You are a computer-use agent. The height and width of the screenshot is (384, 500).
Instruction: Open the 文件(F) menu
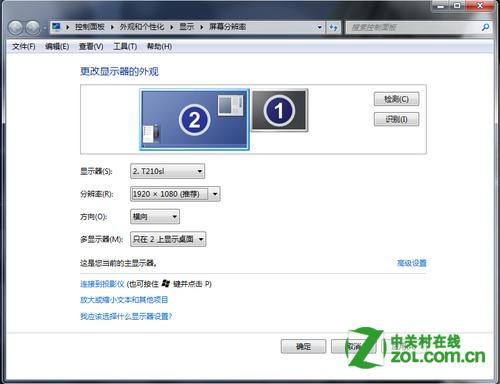point(24,46)
